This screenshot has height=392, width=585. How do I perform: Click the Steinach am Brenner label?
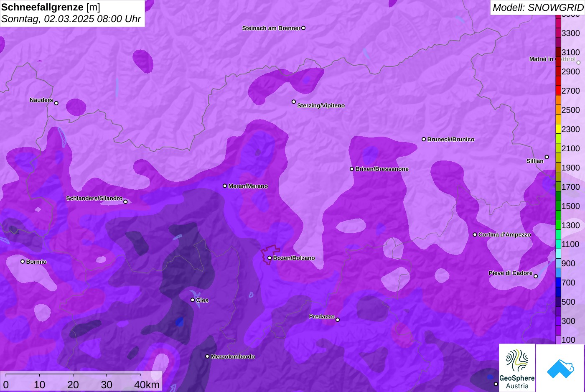(x=271, y=28)
